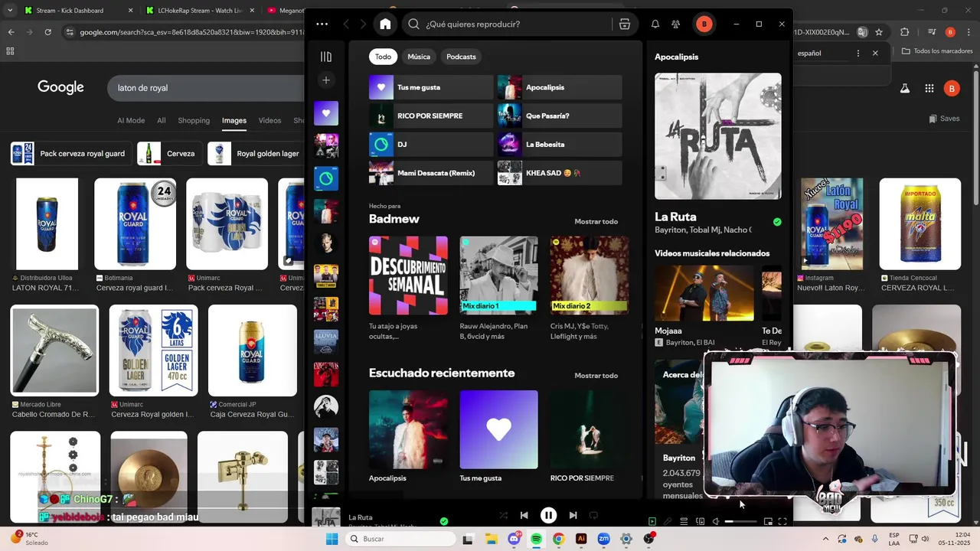Navigate forward in Spotify
980x551 pixels.
363,24
